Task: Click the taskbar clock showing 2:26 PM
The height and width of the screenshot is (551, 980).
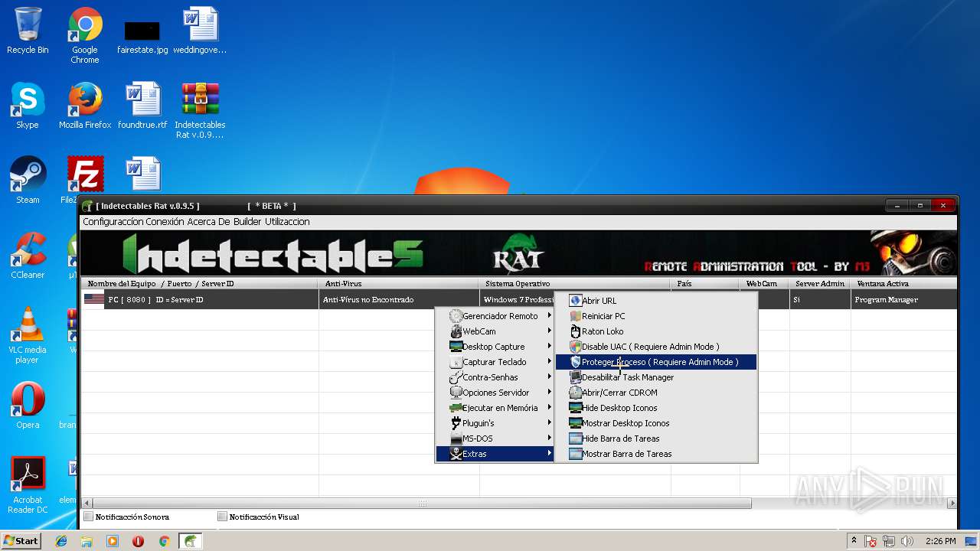Action: tap(940, 541)
